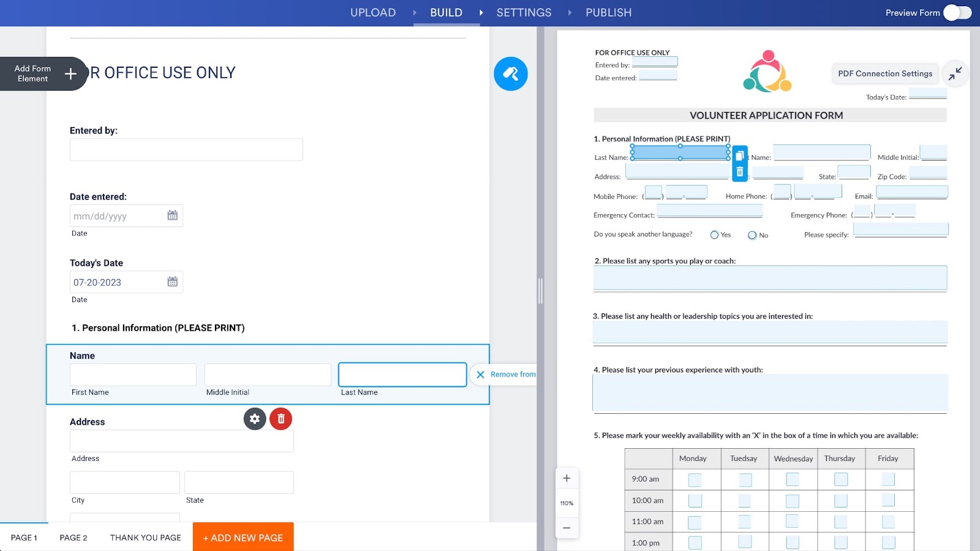
Task: Click the plus icon next to Add Form Element
Action: (x=70, y=74)
